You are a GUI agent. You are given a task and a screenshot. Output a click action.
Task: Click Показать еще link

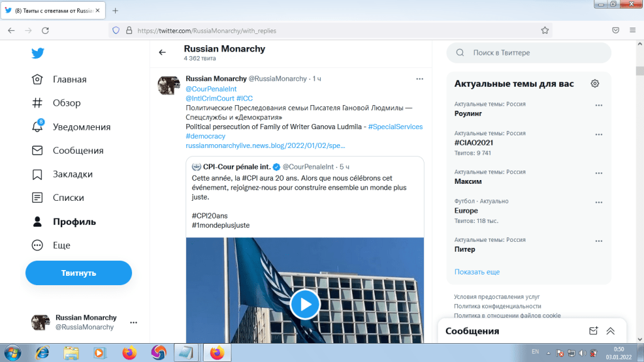coord(477,272)
